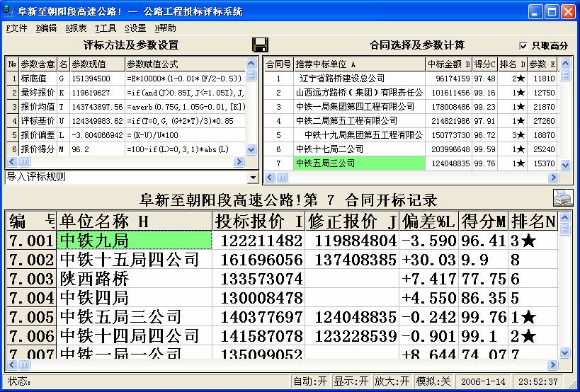Click scroll-up arrow of contract table

click(x=565, y=63)
